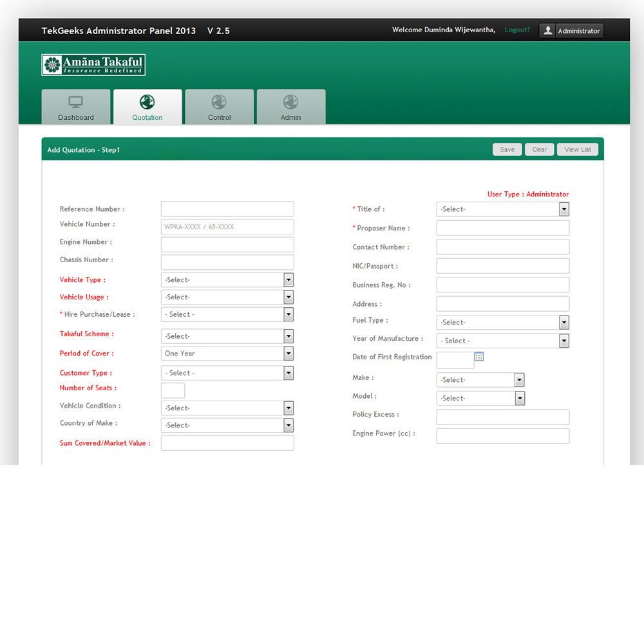Open the calendar date picker icon
Image resolution: width=644 pixels, height=644 pixels.
(x=478, y=357)
